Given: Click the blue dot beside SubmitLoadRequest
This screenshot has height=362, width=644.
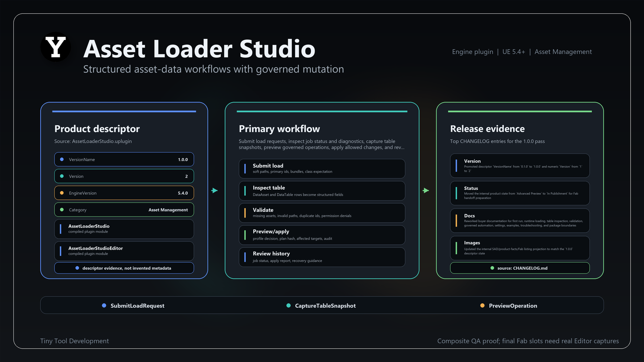Looking at the screenshot, I should [x=104, y=305].
